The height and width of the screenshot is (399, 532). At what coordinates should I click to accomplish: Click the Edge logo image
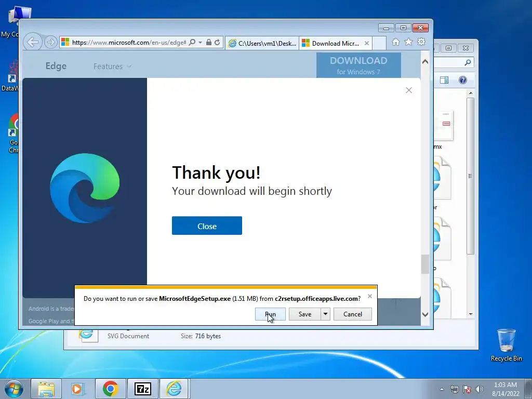tap(85, 188)
